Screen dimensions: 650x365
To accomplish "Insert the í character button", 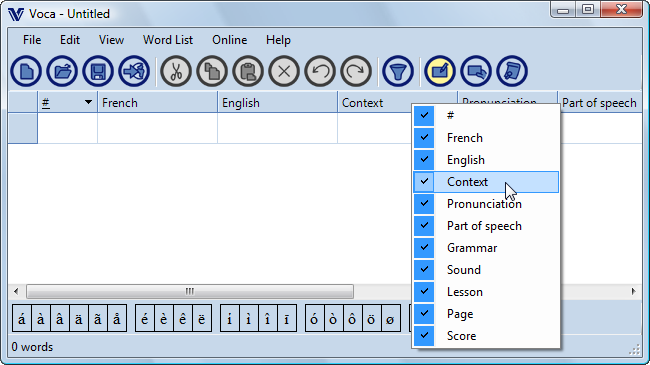I will click(x=230, y=318).
